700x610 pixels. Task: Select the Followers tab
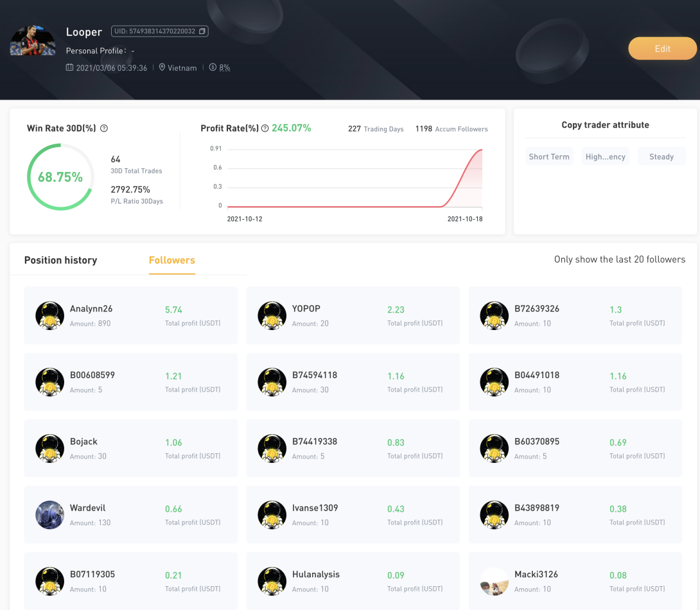172,260
